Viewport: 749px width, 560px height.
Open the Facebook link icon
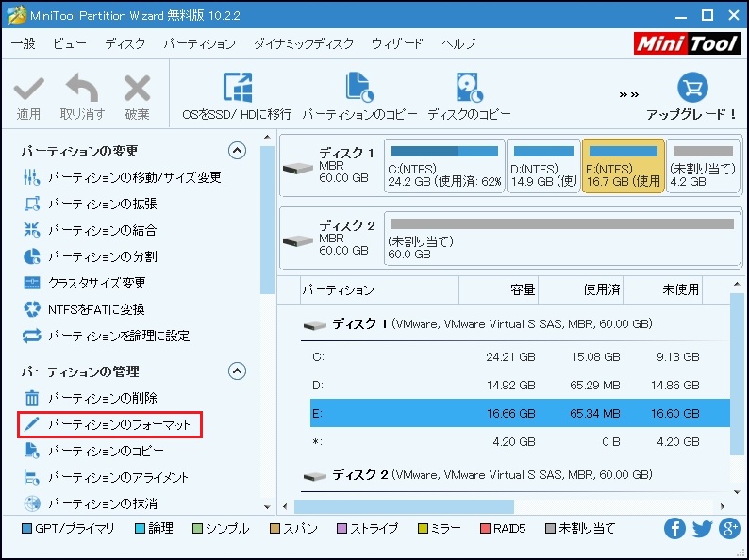pos(674,529)
